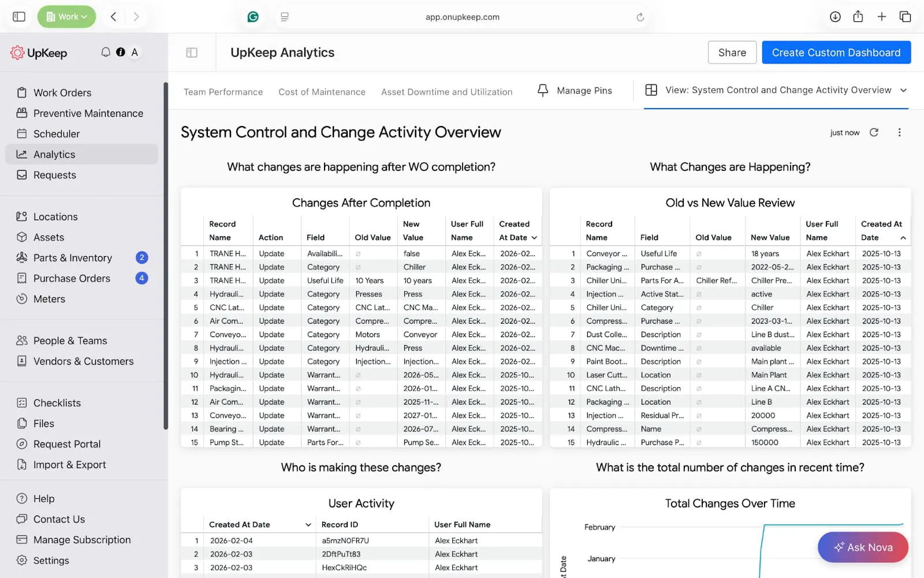The height and width of the screenshot is (578, 924).
Task: Click Record ID 'a5mzN0FR7U' in User Activity
Action: tap(345, 541)
